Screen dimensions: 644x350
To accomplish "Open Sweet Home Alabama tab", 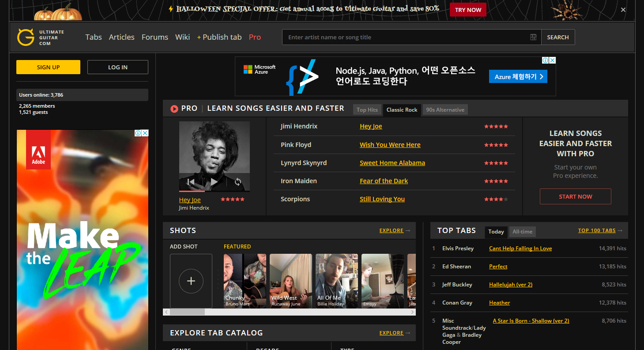I will coord(392,163).
